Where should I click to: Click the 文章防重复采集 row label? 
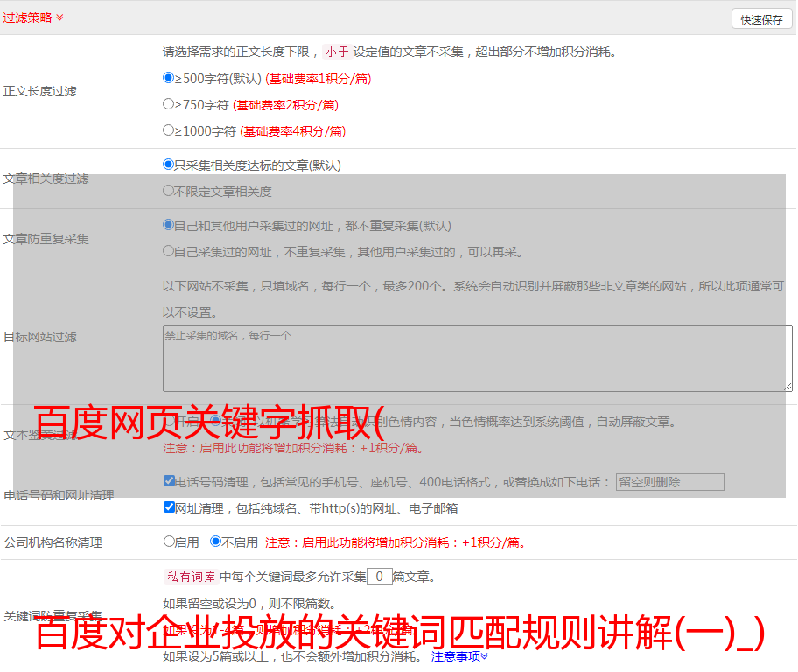coord(46,239)
